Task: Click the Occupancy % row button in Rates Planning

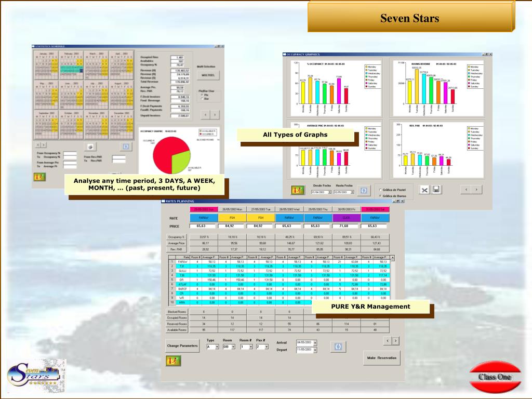Action: click(177, 237)
